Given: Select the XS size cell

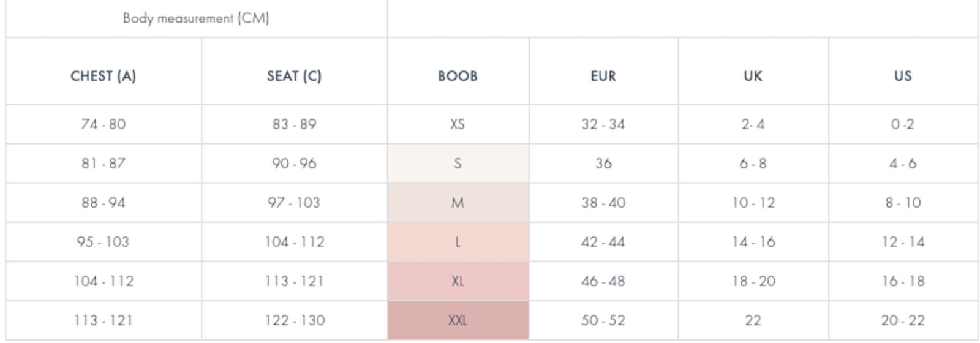Looking at the screenshot, I should coord(458,124).
